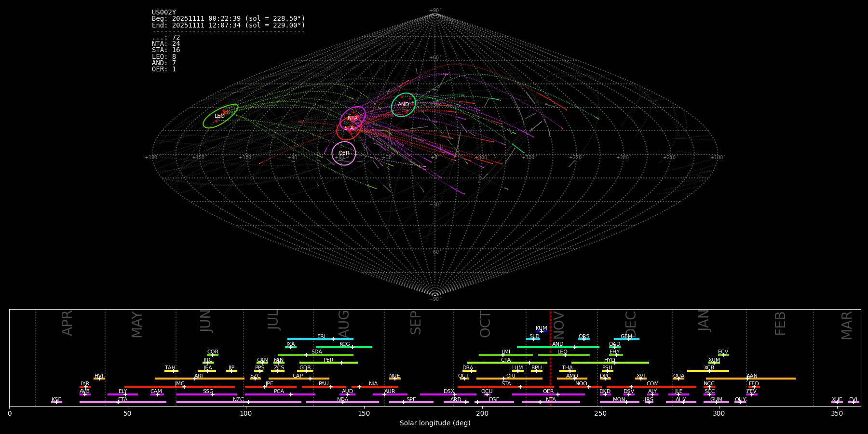Click the 'OER: 1' count entry
This screenshot has width=868, height=434.
click(164, 69)
